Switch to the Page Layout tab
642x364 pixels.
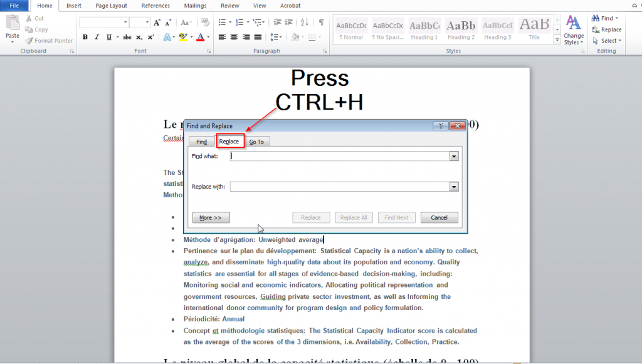pos(111,6)
